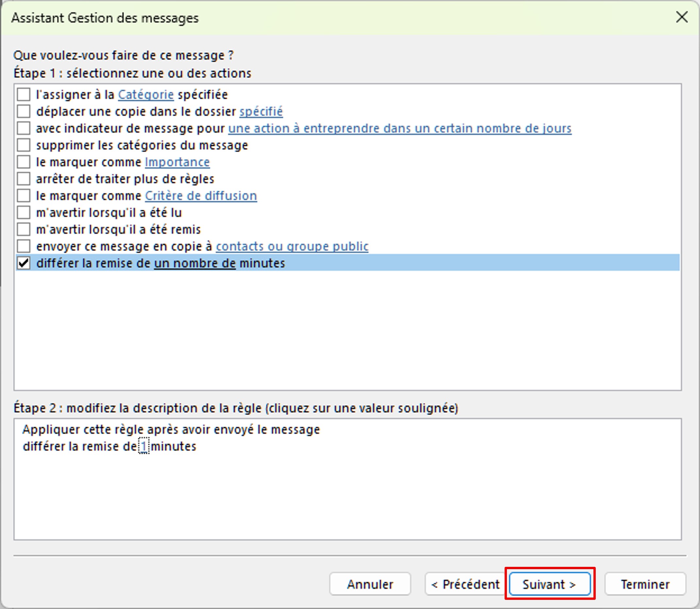The image size is (700, 609).
Task: Click the "Critère de diffusion" link
Action: pos(201,196)
